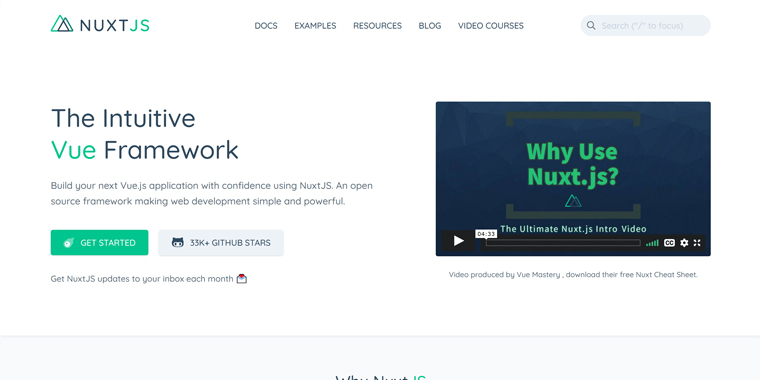Toggle closed captions CC icon
This screenshot has width=760, height=380.
669,243
